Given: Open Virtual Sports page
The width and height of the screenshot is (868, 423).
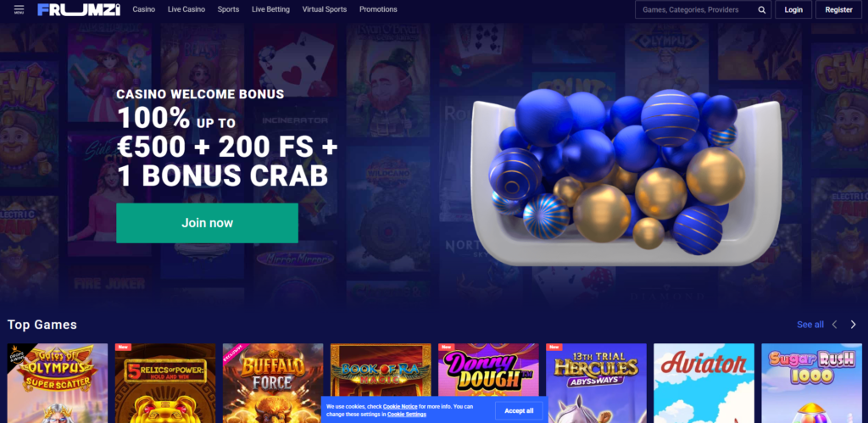Looking at the screenshot, I should (x=325, y=9).
